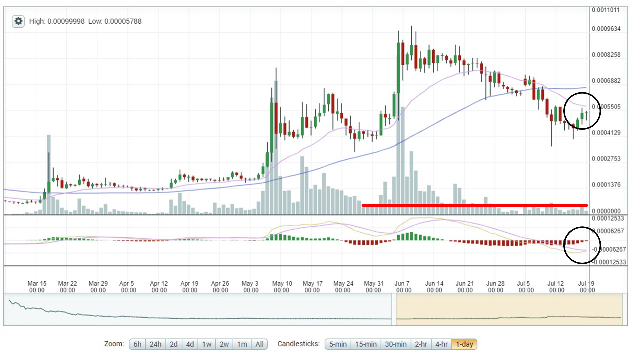Switch candlesticks to 4-hr
The width and height of the screenshot is (632, 364).
(442, 344)
